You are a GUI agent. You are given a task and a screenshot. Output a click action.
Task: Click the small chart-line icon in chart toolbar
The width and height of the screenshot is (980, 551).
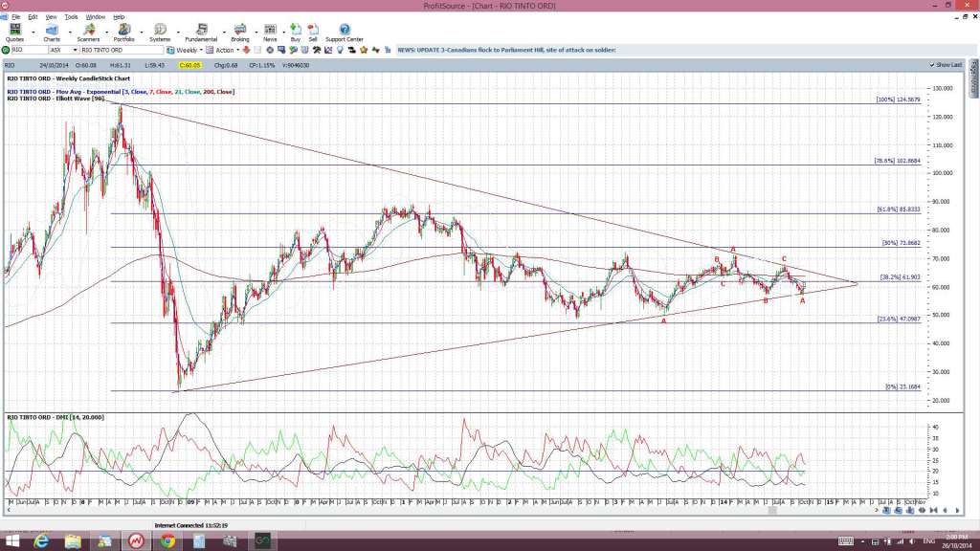[328, 50]
